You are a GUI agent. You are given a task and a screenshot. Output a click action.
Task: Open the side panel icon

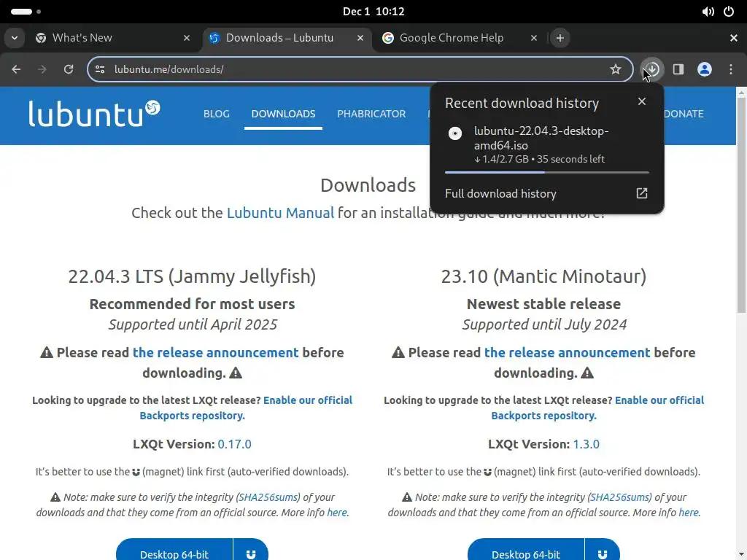678,69
